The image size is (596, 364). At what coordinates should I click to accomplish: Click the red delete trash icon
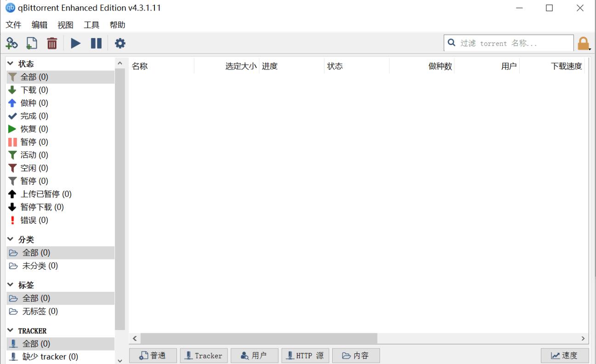click(x=52, y=43)
